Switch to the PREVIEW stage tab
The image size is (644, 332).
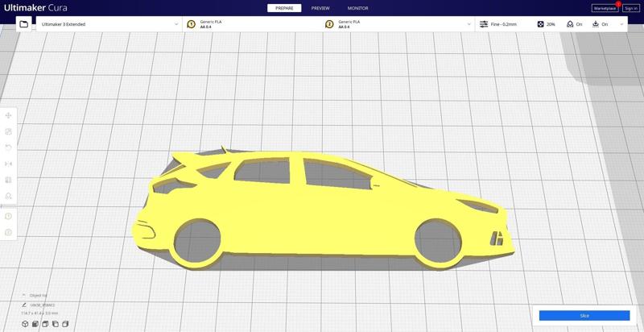coord(320,8)
